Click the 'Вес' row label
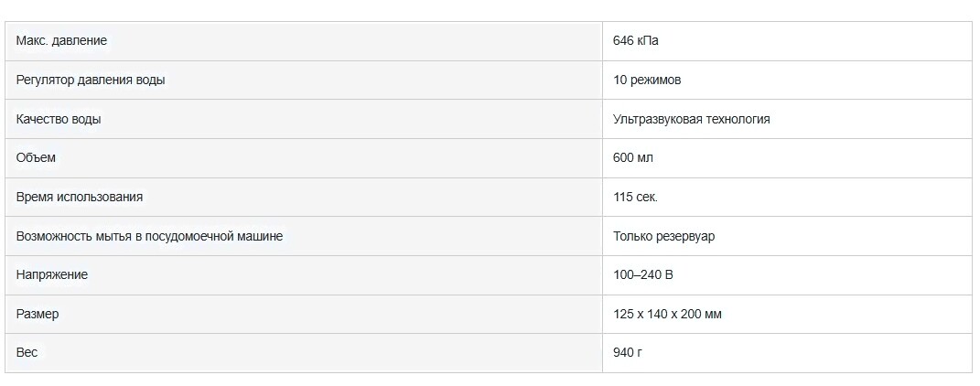Screen dimensions: 980x386 pyautogui.click(x=27, y=352)
